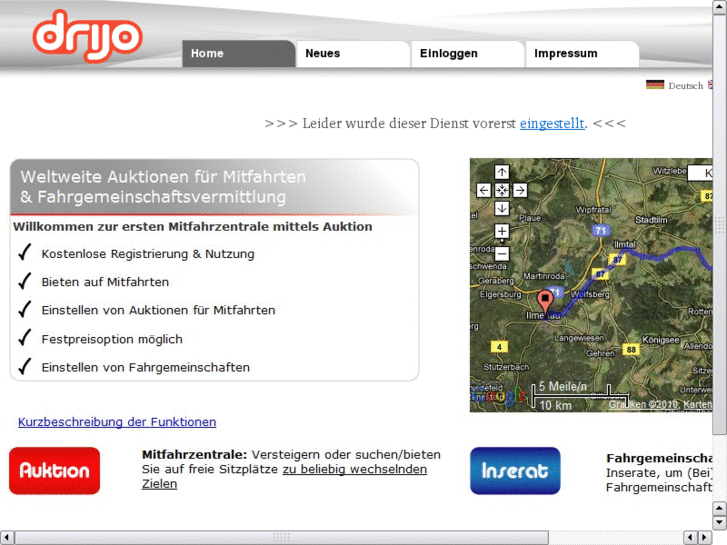The image size is (727, 545).
Task: Switch to the Neues tab
Action: coord(352,54)
